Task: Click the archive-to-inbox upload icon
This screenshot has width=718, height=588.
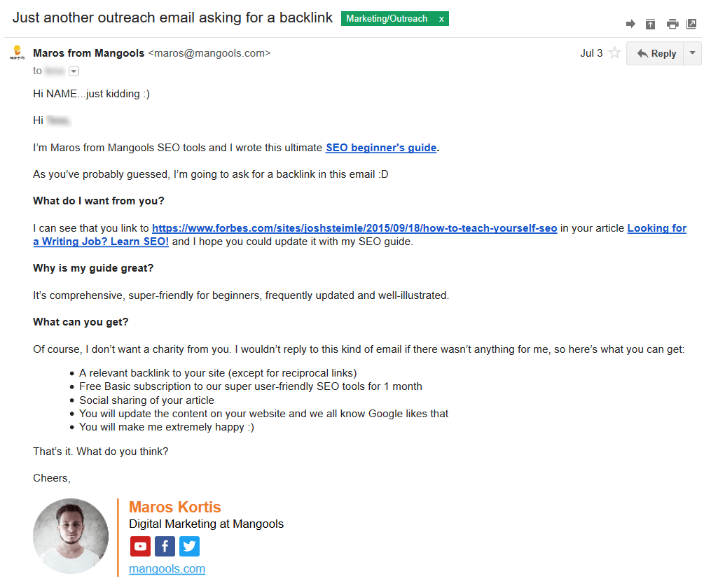Action: coord(650,24)
